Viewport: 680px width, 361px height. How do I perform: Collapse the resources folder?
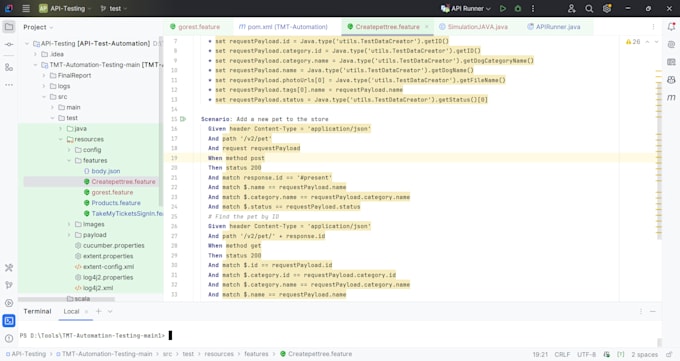(x=61, y=139)
